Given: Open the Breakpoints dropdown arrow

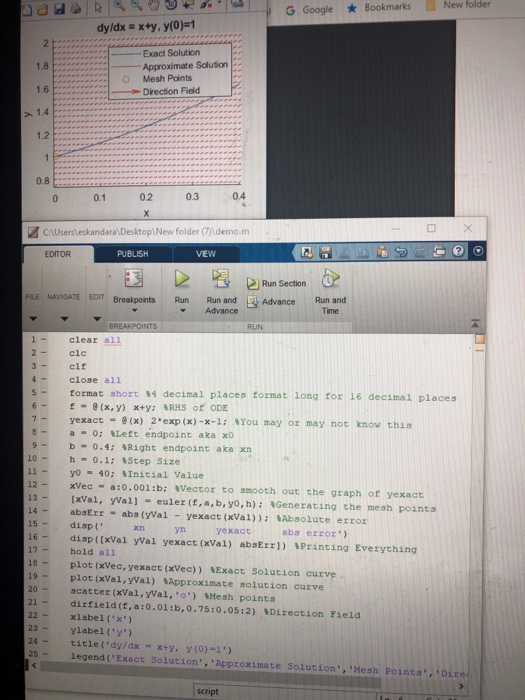Looking at the screenshot, I should click(134, 310).
